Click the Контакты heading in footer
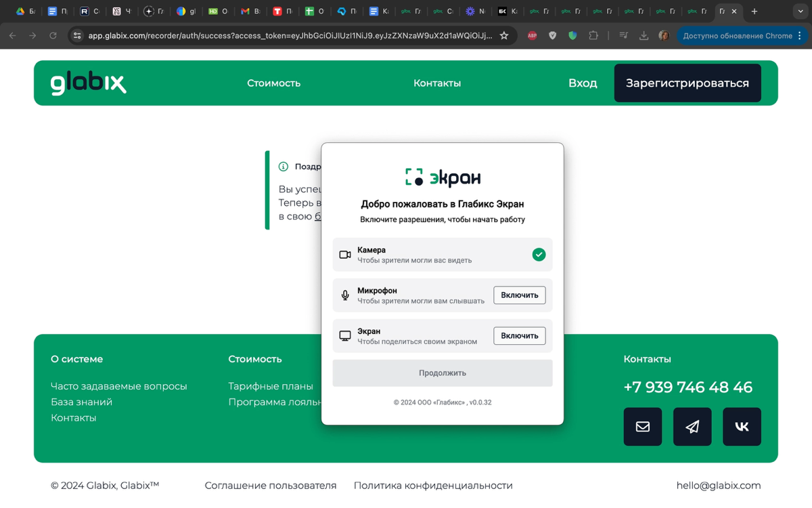 point(647,359)
